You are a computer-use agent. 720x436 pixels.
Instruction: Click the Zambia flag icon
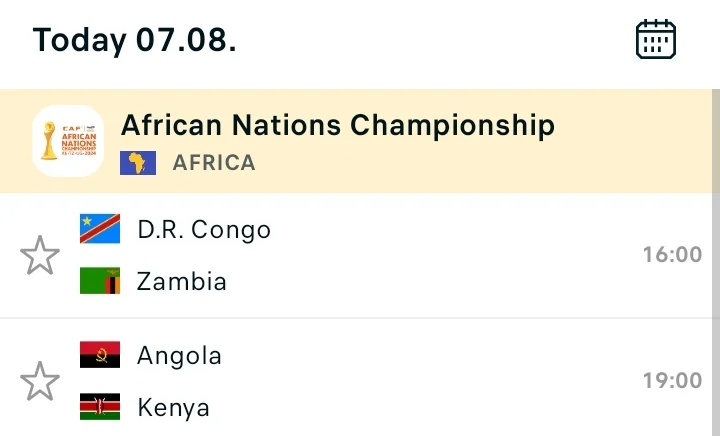[100, 280]
